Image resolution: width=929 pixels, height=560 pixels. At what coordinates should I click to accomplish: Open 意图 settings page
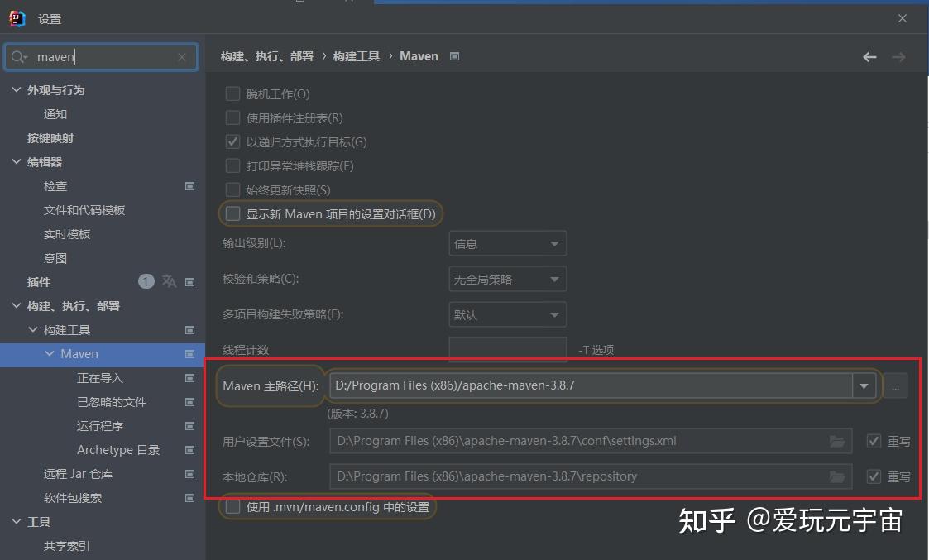pyautogui.click(x=55, y=258)
